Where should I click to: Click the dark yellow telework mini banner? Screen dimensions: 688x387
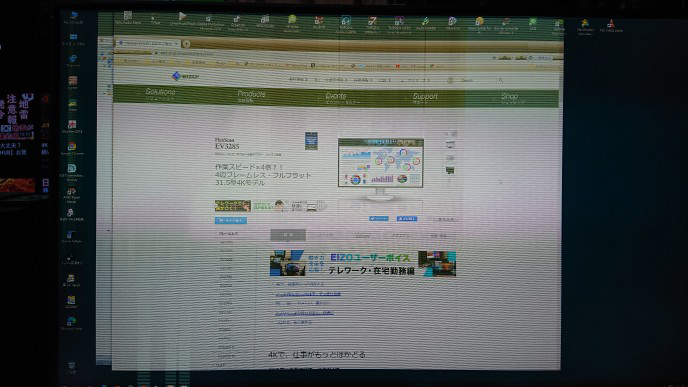point(233,205)
